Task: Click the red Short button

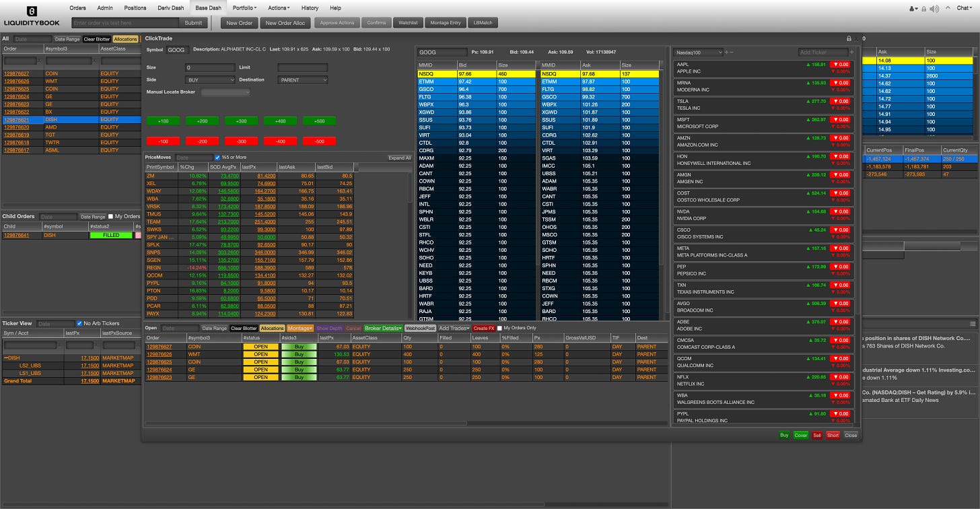Action: [833, 435]
